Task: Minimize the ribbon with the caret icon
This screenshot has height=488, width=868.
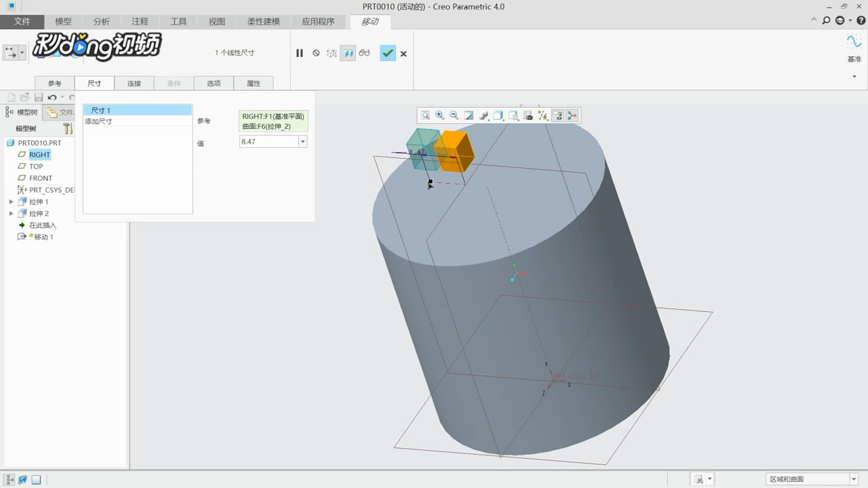Action: (814, 21)
